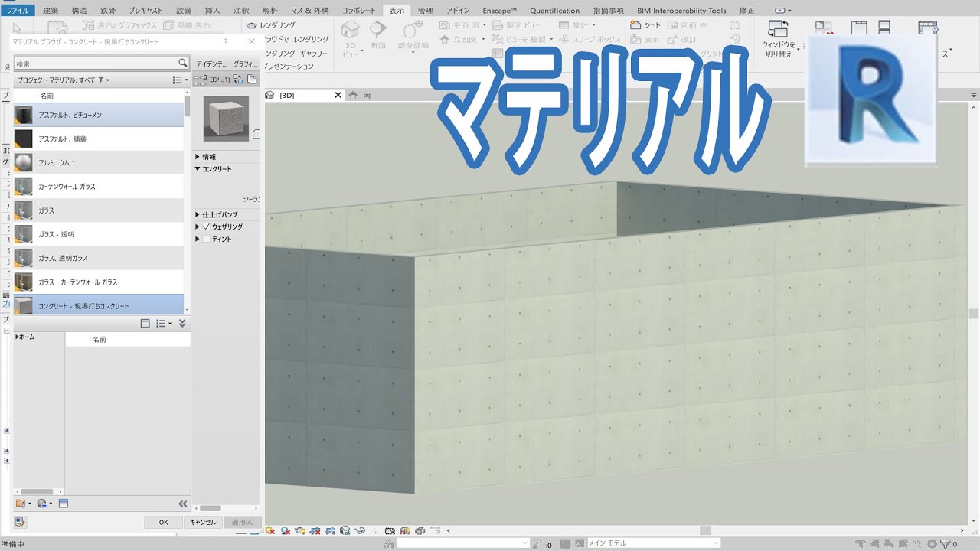Click the library panel single-pane view icon
Viewport: 980px width, 551px height.
tap(145, 324)
